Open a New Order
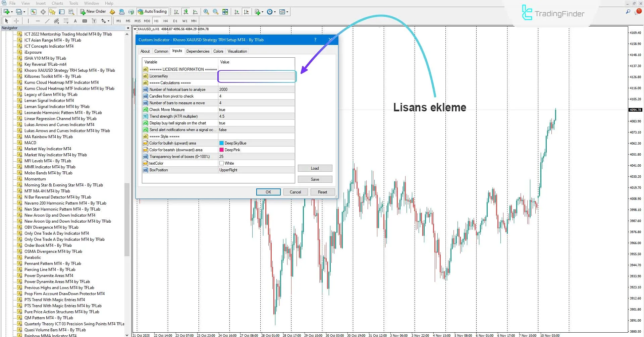The height and width of the screenshot is (337, 644). [x=93, y=11]
